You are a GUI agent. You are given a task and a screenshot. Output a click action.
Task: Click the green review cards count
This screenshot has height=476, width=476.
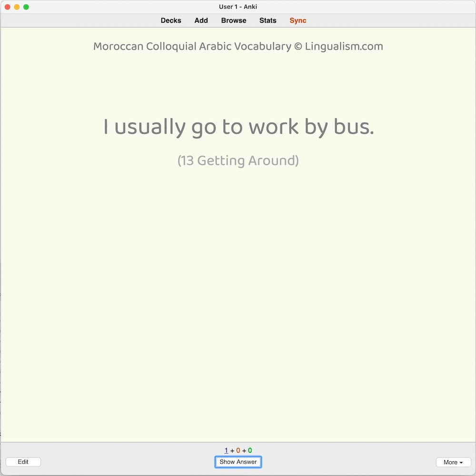point(250,450)
